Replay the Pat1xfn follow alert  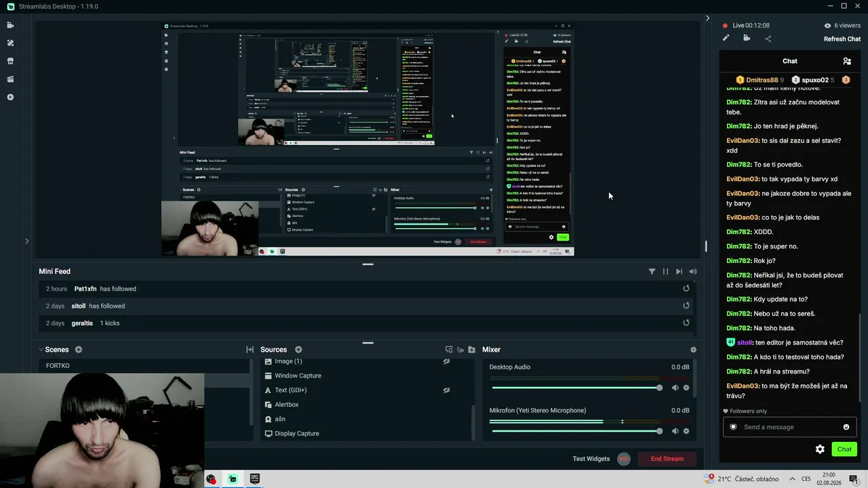[x=686, y=289]
